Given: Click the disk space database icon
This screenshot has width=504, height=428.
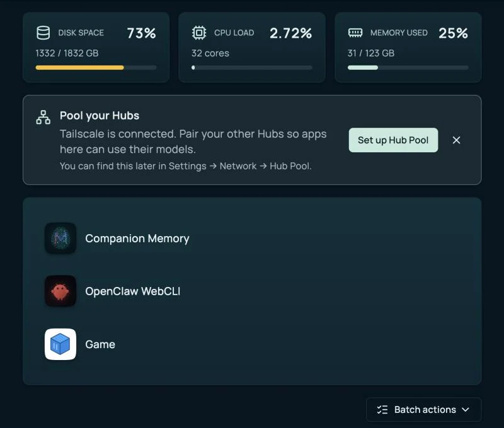Looking at the screenshot, I should pos(43,33).
